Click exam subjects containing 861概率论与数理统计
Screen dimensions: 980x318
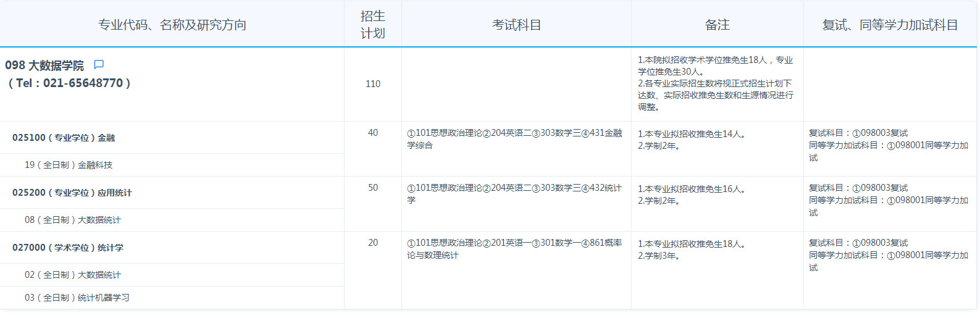pos(514,249)
